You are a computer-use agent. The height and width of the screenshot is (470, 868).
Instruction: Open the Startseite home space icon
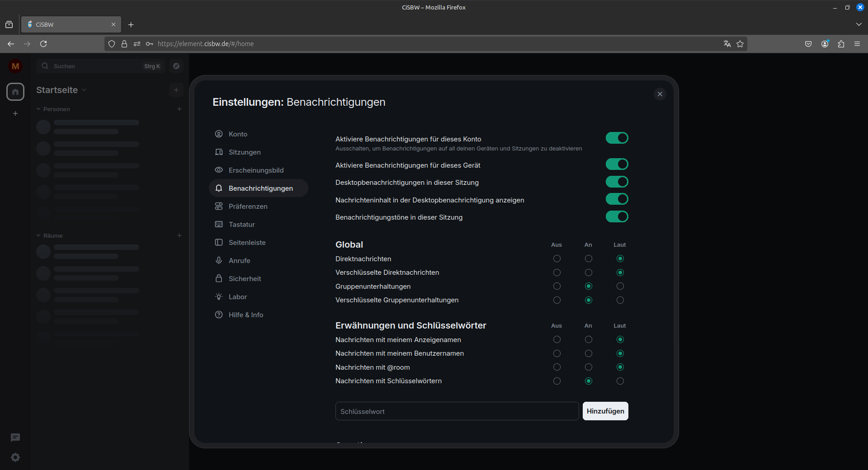[x=15, y=92]
